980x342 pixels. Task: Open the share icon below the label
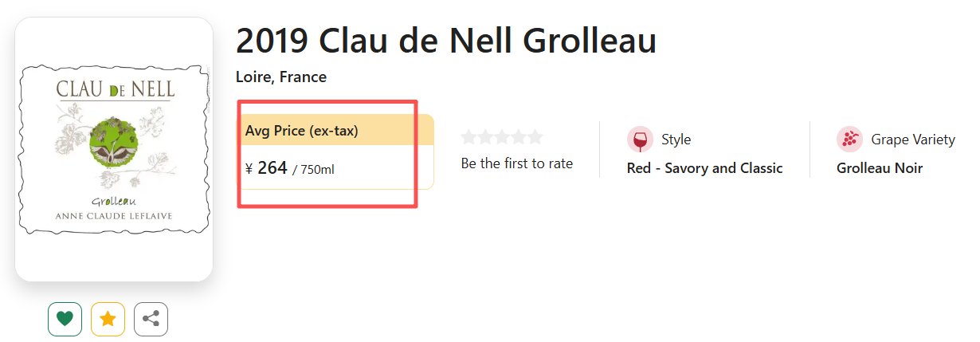pos(151,319)
